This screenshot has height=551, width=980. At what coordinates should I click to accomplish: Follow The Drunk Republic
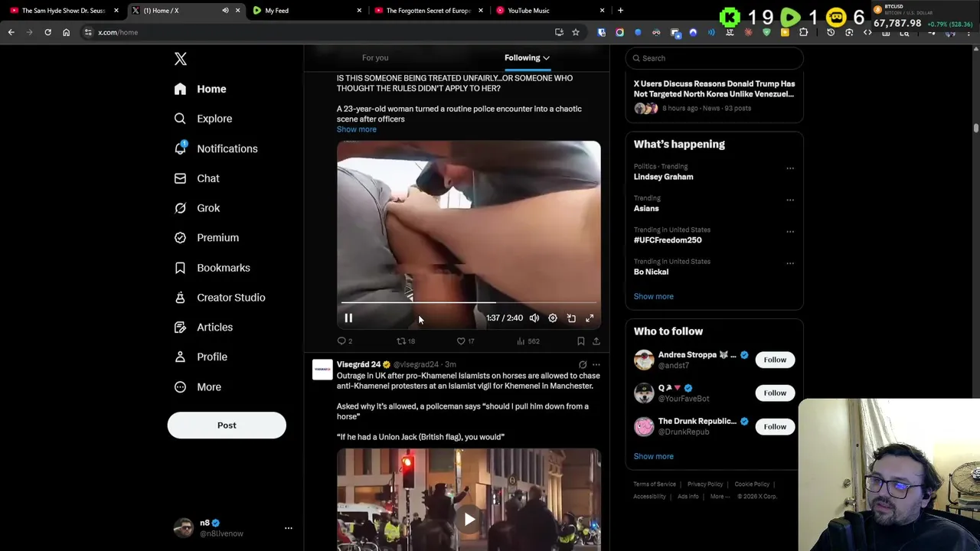coord(775,426)
